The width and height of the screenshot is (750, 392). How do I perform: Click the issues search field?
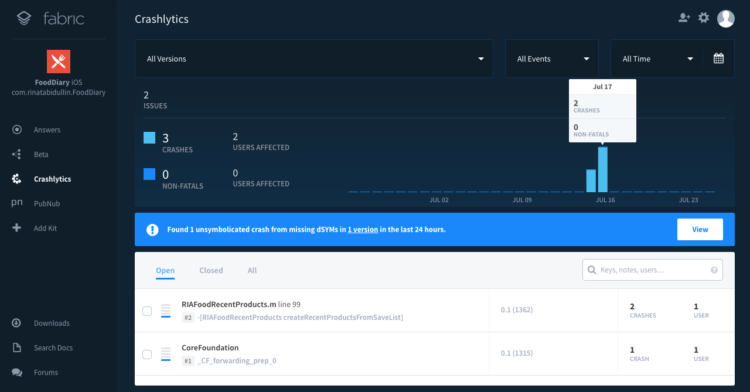tap(652, 270)
